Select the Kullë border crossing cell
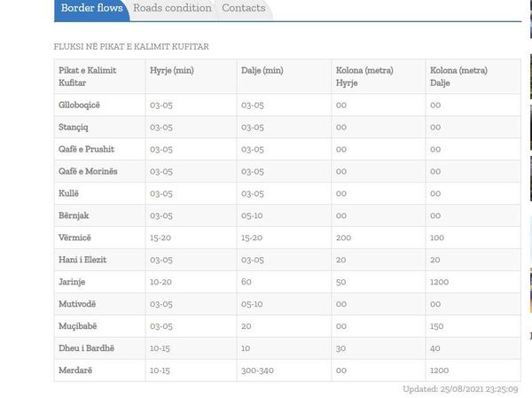Screen dimensions: 532x398 99,193
